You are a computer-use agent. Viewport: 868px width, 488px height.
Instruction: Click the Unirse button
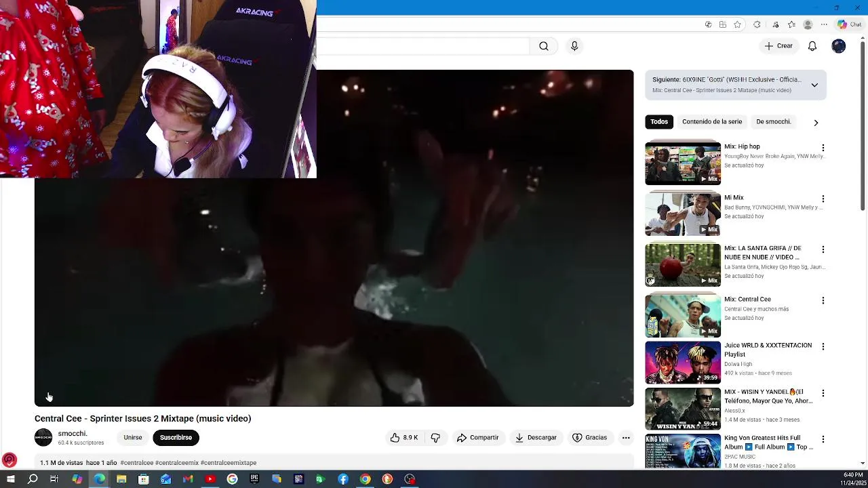click(133, 438)
